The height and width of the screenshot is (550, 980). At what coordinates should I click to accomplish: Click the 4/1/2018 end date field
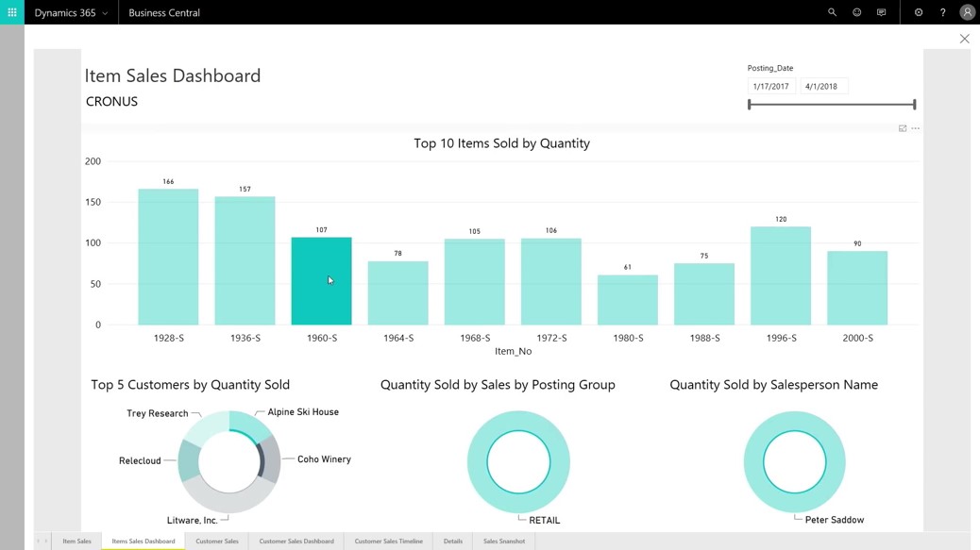pyautogui.click(x=822, y=86)
